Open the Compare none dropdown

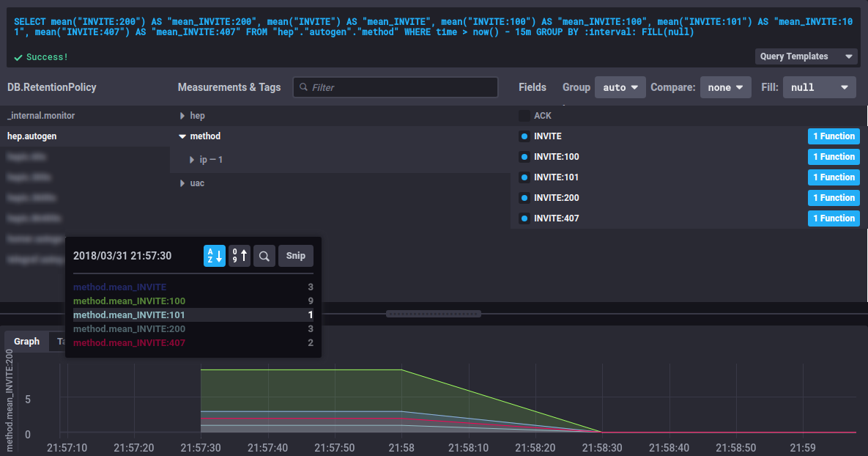[725, 87]
